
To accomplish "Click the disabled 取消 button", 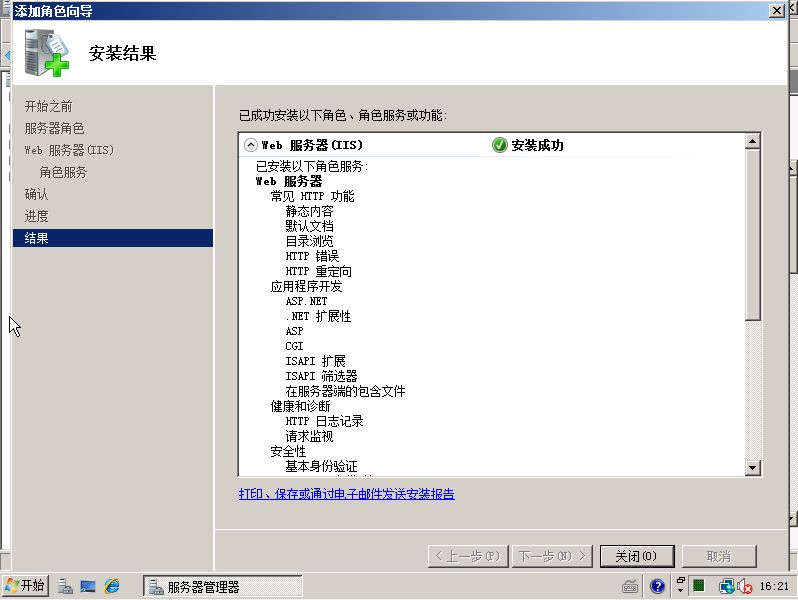I will click(x=719, y=556).
